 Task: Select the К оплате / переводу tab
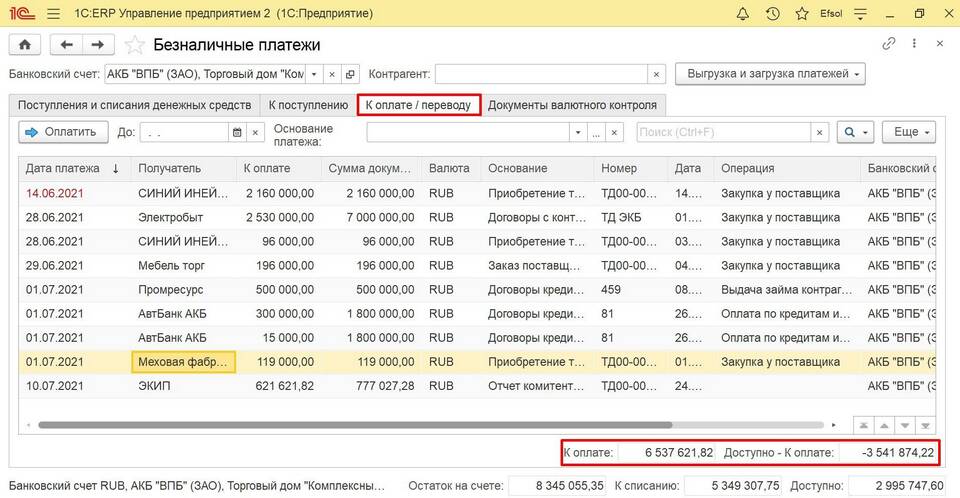click(x=419, y=105)
